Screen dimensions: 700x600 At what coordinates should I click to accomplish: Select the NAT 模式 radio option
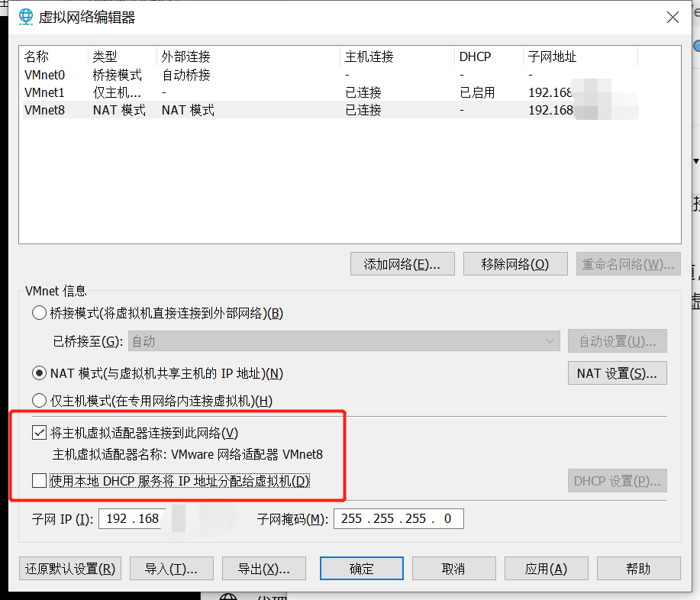(x=39, y=373)
